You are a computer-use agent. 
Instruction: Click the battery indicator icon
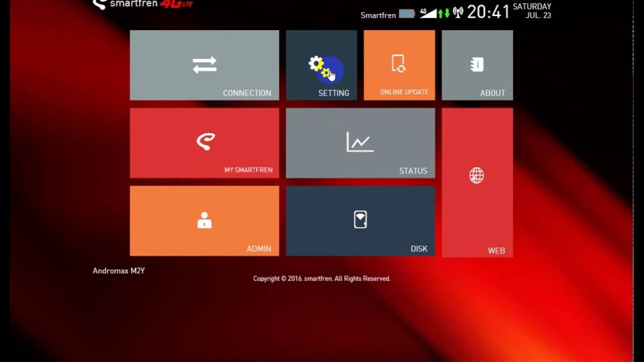pos(407,14)
